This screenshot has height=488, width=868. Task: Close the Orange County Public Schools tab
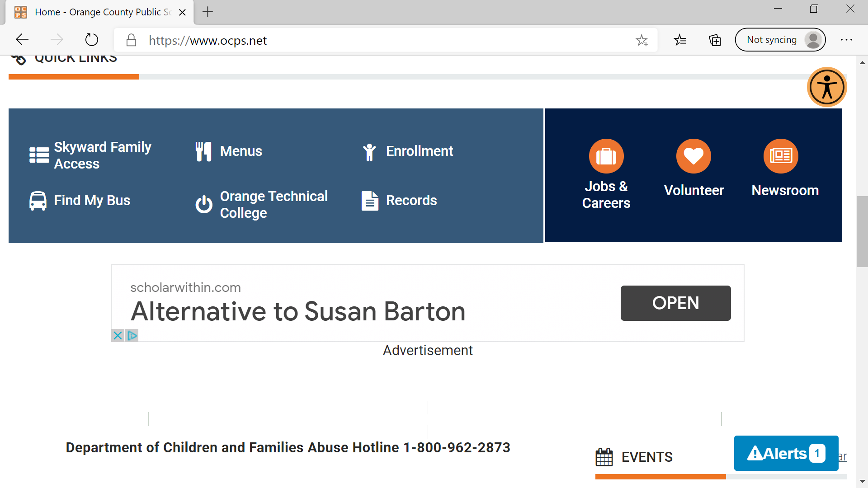coord(182,12)
